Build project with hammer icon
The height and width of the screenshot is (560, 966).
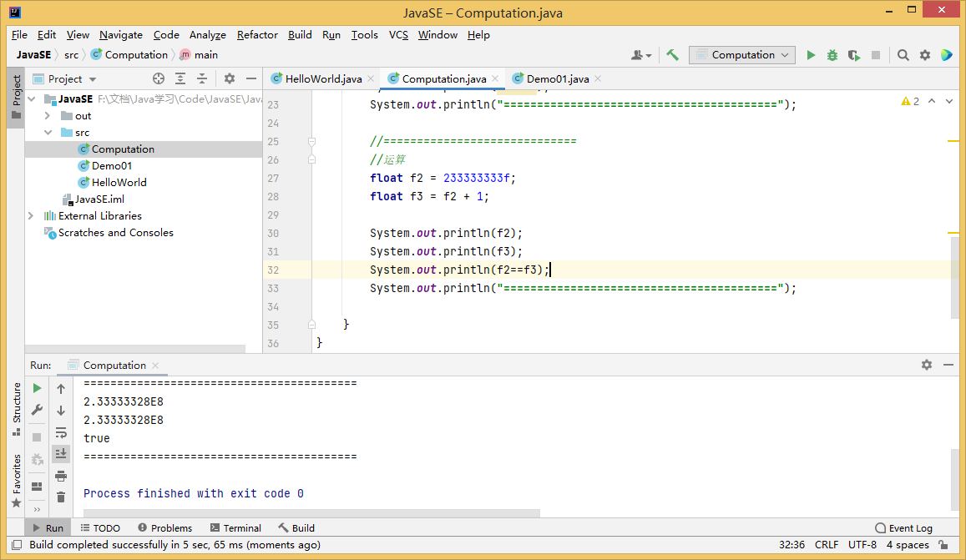tap(673, 55)
